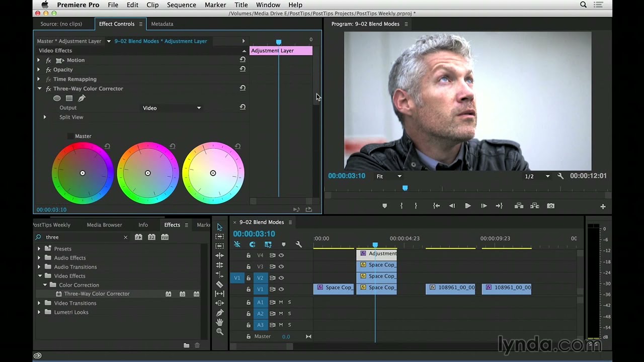Toggle sync lock for track V2
This screenshot has width=644, height=362.
point(272,278)
